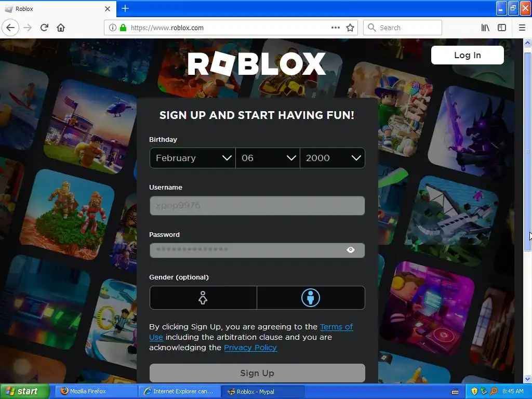Open the birthday day dropdown showing 06
This screenshot has width=532, height=399.
pos(268,158)
